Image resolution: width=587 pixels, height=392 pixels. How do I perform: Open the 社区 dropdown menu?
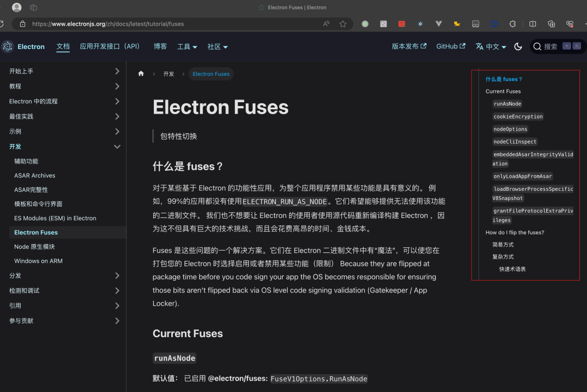tap(217, 47)
